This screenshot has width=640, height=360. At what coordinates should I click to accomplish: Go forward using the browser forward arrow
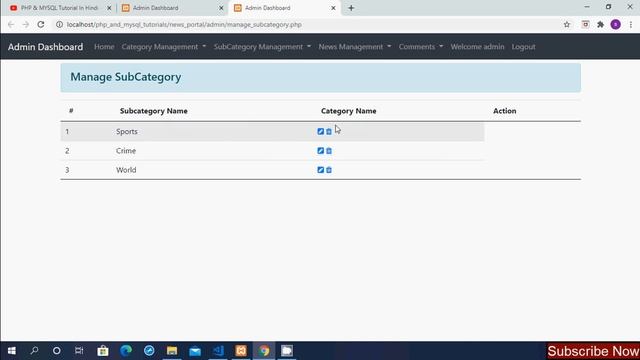[26, 24]
